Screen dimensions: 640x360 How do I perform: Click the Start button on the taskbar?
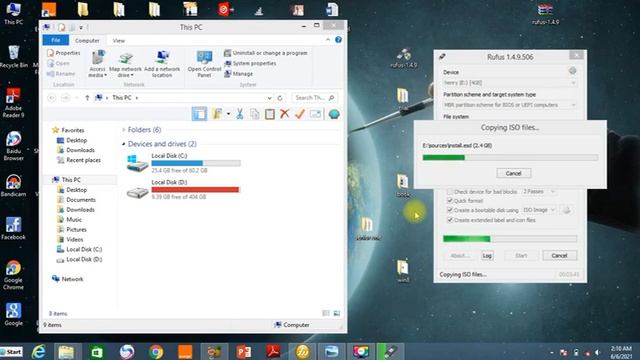[x=12, y=351]
